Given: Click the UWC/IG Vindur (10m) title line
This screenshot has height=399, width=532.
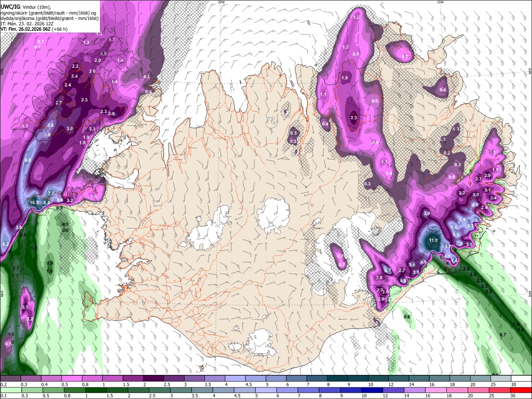Looking at the screenshot, I should [x=26, y=7].
